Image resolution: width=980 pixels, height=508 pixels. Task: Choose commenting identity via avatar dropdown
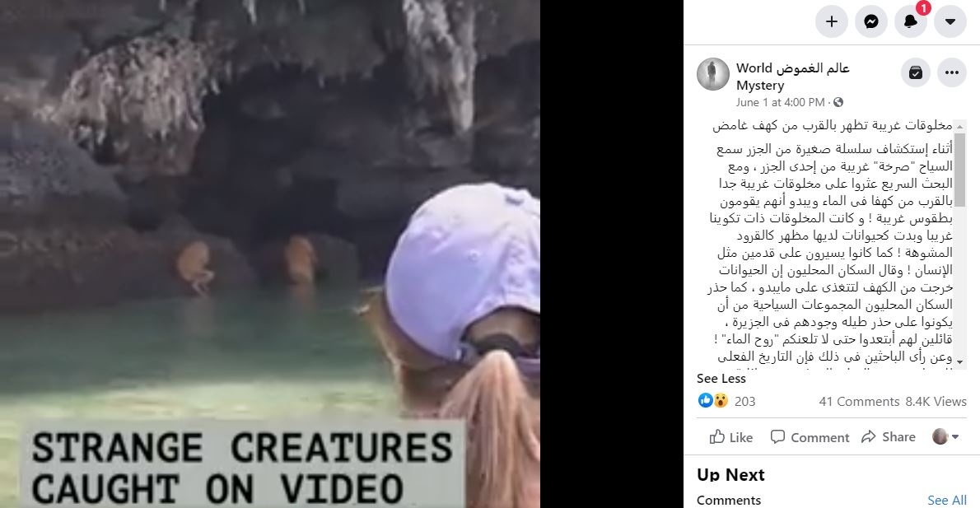click(x=945, y=436)
